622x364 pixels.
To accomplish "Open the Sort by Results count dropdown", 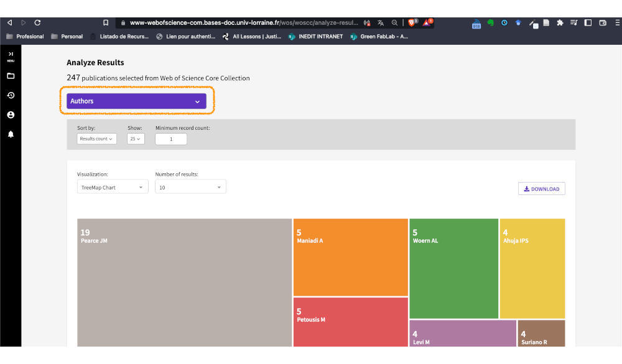I will pos(96,139).
